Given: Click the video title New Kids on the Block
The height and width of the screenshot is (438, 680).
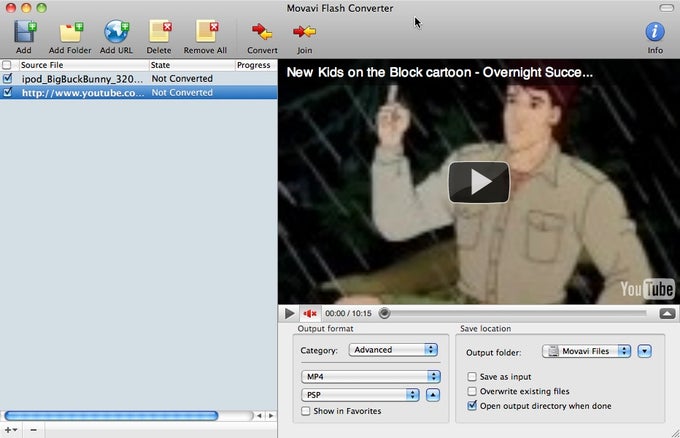Looking at the screenshot, I should (x=439, y=72).
